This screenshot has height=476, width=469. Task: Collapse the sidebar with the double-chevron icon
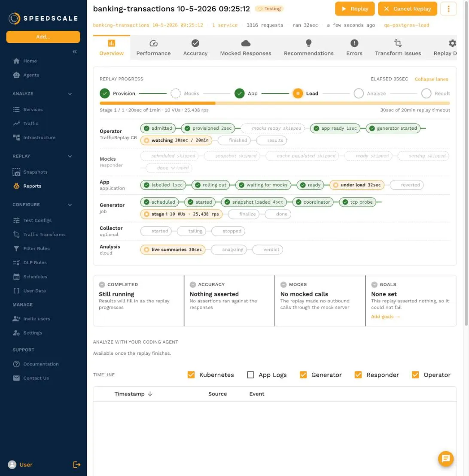[x=75, y=52]
